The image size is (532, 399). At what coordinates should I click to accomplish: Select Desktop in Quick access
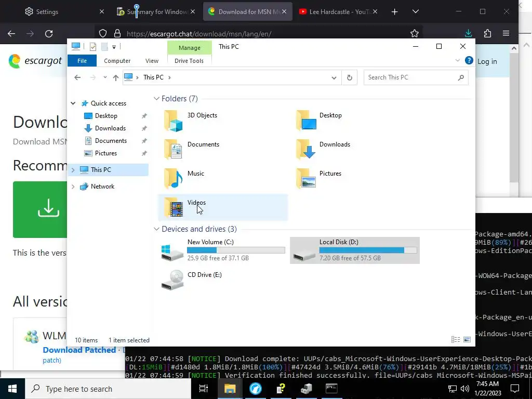coord(106,116)
